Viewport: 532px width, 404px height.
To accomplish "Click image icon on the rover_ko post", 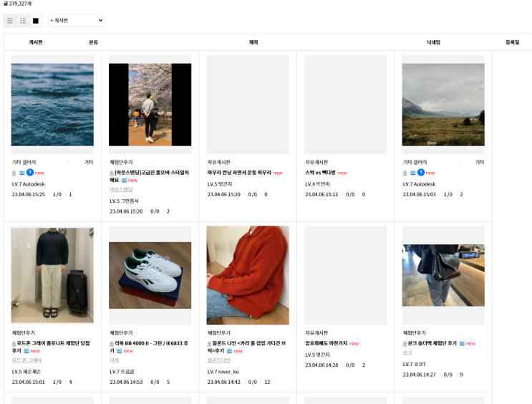I will tap(229, 351).
